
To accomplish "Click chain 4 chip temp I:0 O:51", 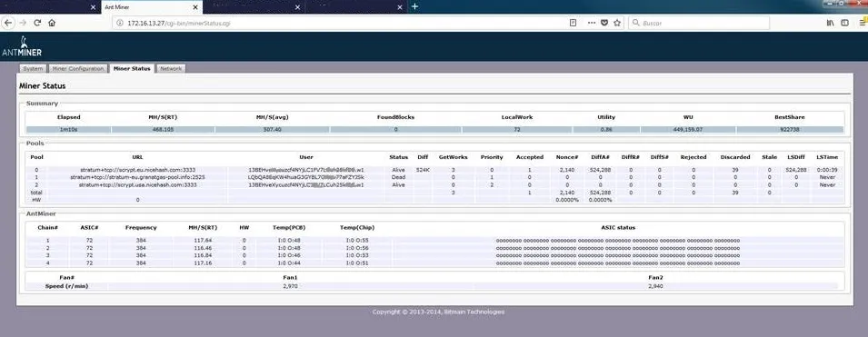I will click(357, 263).
